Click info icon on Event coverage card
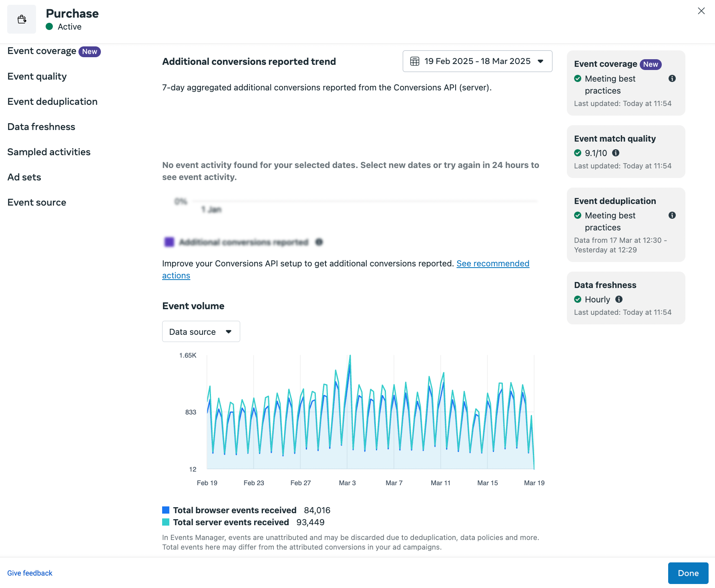The image size is (715, 588). (672, 78)
